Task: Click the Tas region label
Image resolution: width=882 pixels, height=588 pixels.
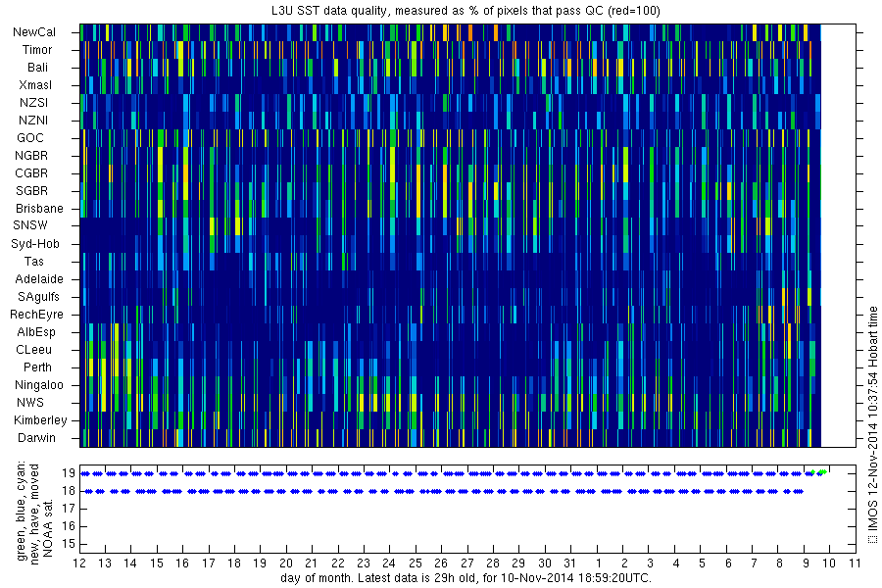Action: click(33, 261)
